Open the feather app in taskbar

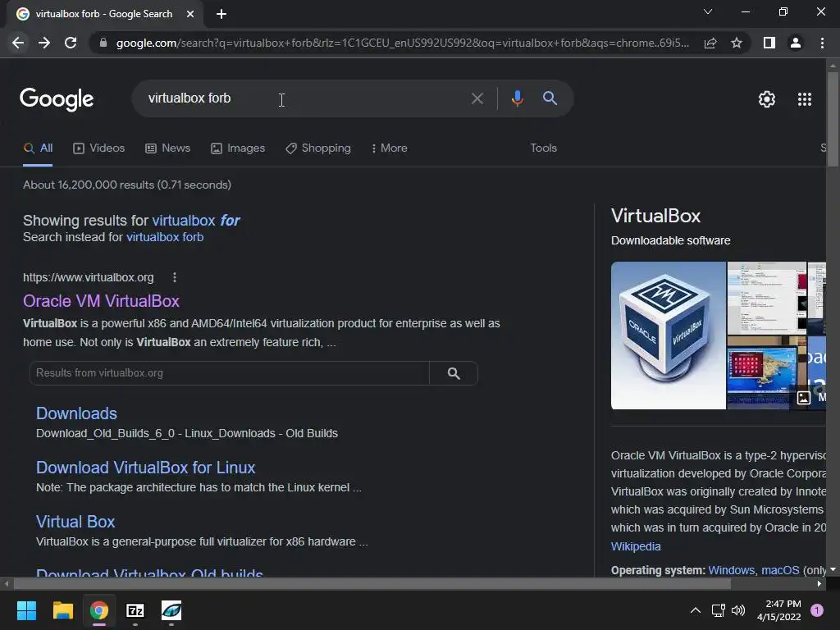pyautogui.click(x=171, y=610)
